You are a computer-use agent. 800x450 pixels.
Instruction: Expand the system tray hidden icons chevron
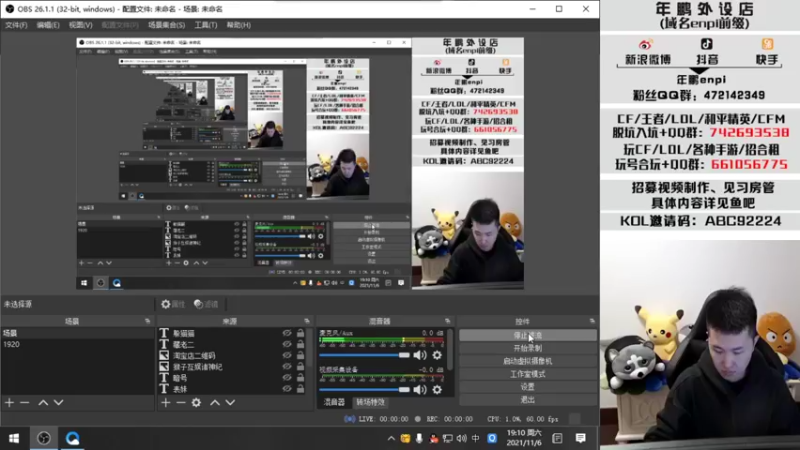(x=391, y=438)
